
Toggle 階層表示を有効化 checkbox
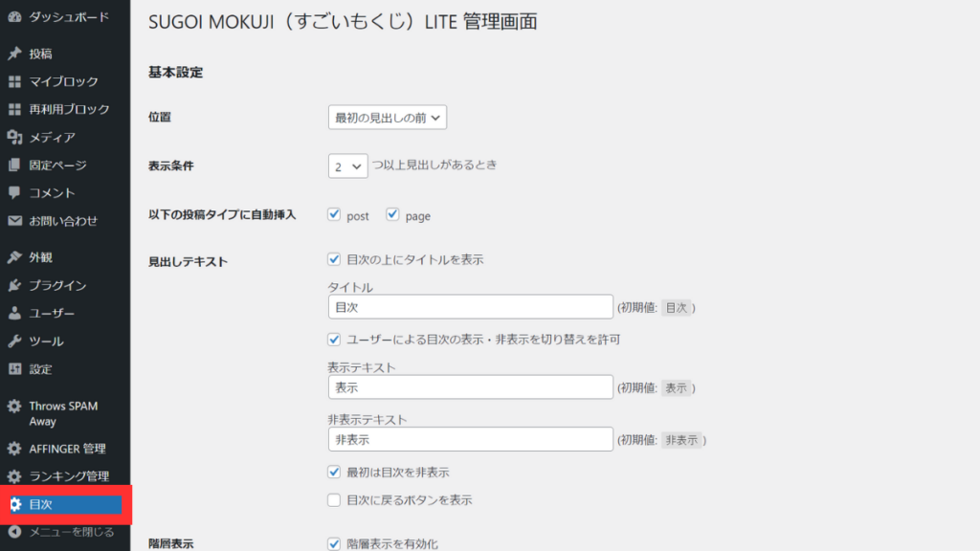334,543
